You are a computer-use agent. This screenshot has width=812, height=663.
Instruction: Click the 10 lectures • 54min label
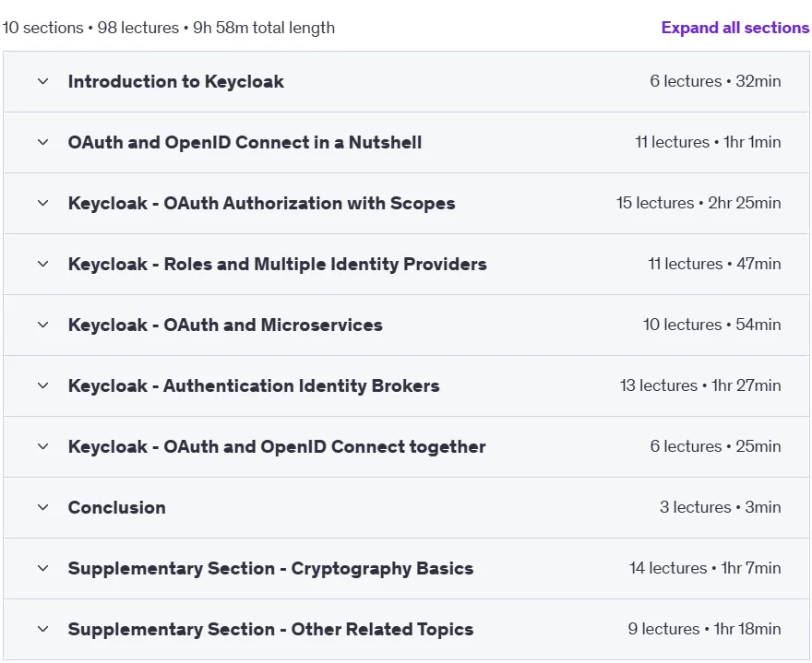coord(712,325)
